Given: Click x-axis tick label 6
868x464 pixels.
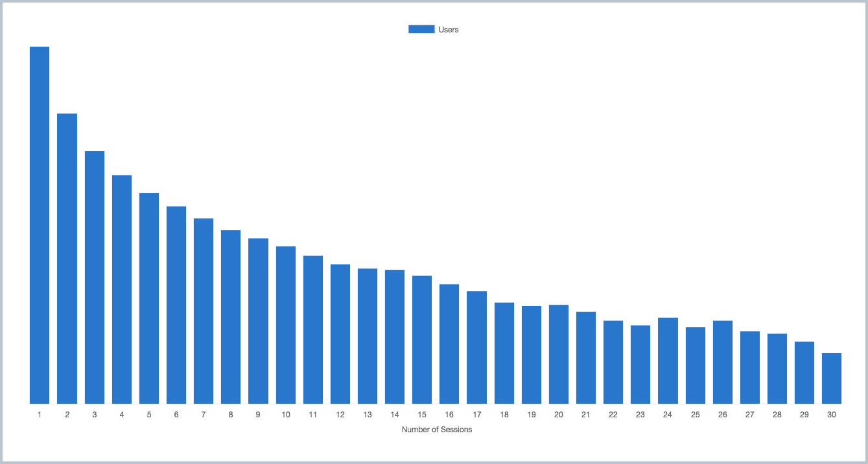Looking at the screenshot, I should (176, 414).
